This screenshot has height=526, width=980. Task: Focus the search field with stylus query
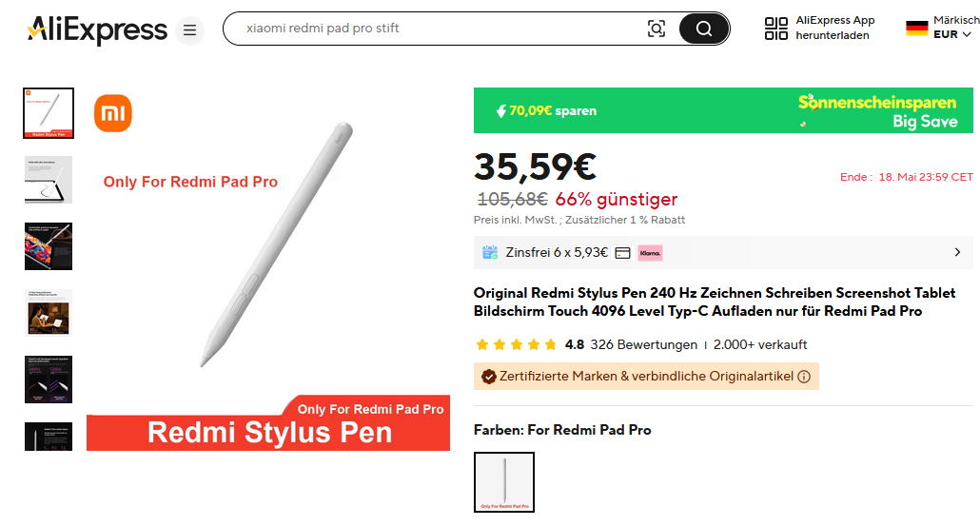438,29
